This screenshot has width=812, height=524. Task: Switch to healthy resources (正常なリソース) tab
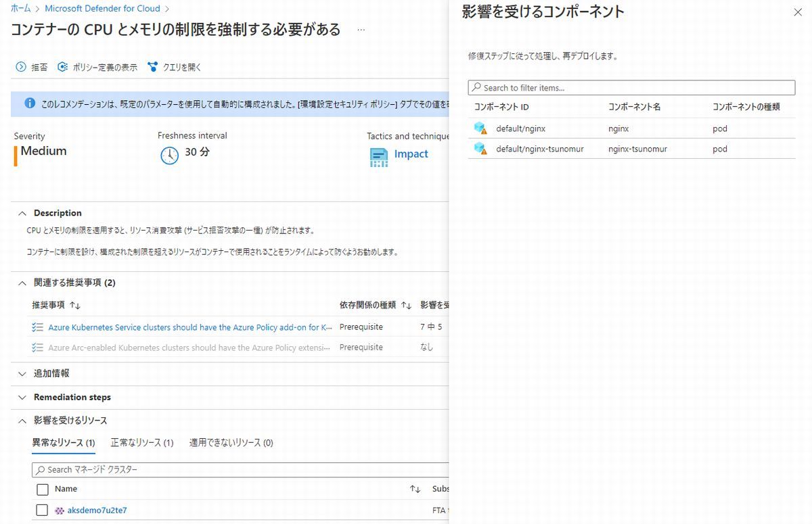(x=142, y=443)
